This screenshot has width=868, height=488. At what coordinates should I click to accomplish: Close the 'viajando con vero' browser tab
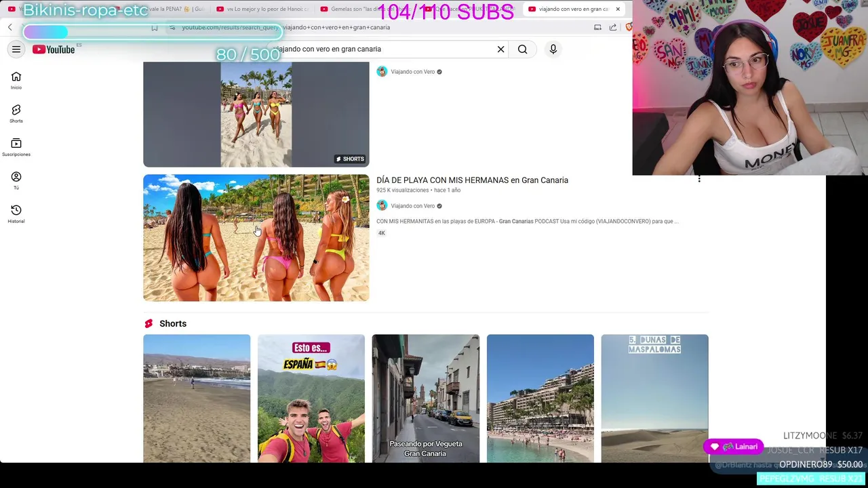(x=618, y=9)
